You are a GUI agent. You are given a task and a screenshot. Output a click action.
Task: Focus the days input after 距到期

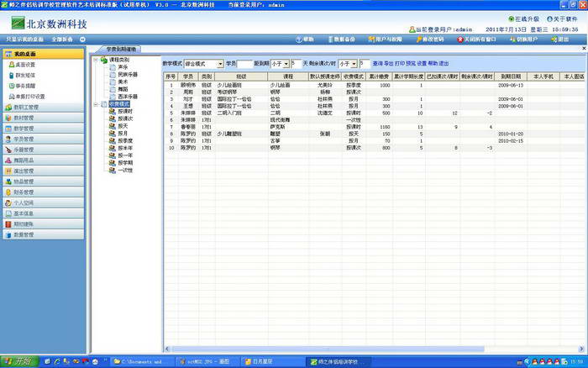pyautogui.click(x=296, y=64)
